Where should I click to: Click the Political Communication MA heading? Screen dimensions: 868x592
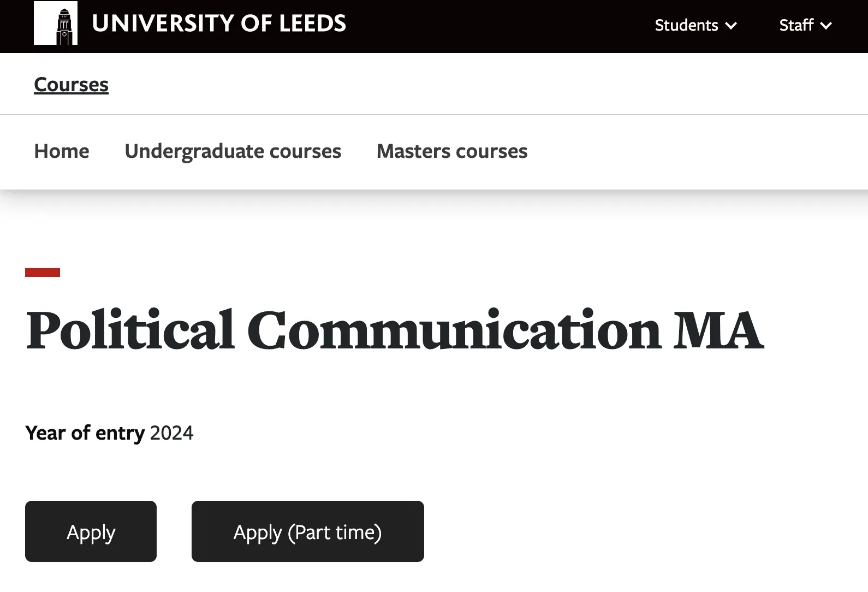click(x=394, y=331)
